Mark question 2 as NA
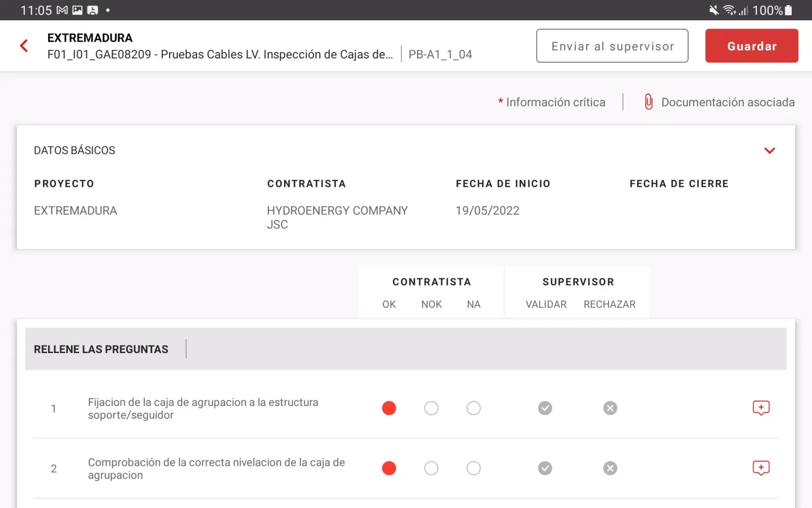 473,468
